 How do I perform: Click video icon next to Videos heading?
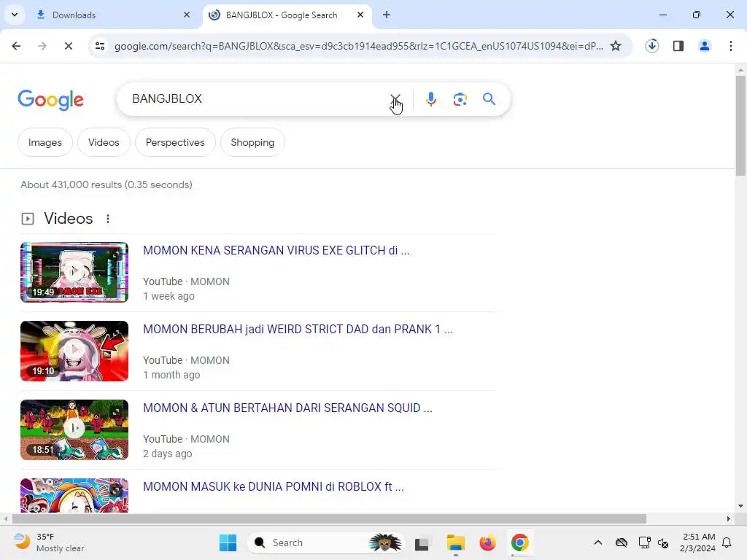(28, 219)
